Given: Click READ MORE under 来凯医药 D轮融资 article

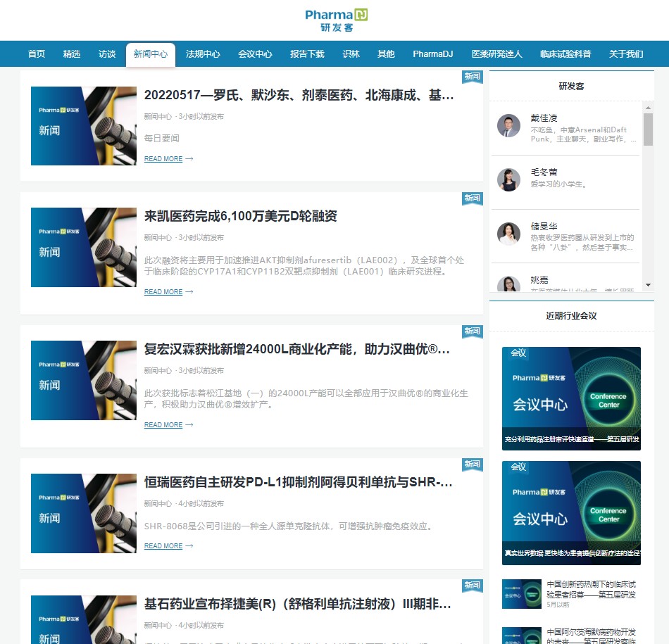Looking at the screenshot, I should 168,291.
